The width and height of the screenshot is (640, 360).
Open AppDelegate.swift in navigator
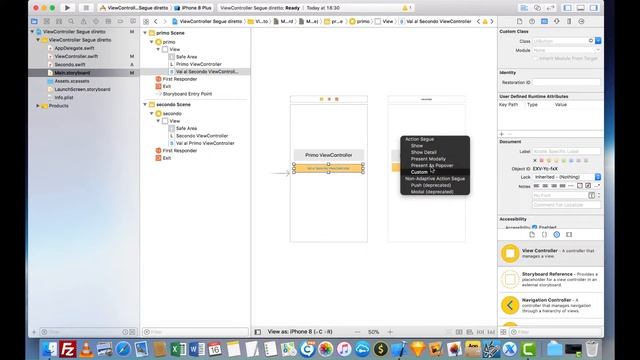[74, 48]
